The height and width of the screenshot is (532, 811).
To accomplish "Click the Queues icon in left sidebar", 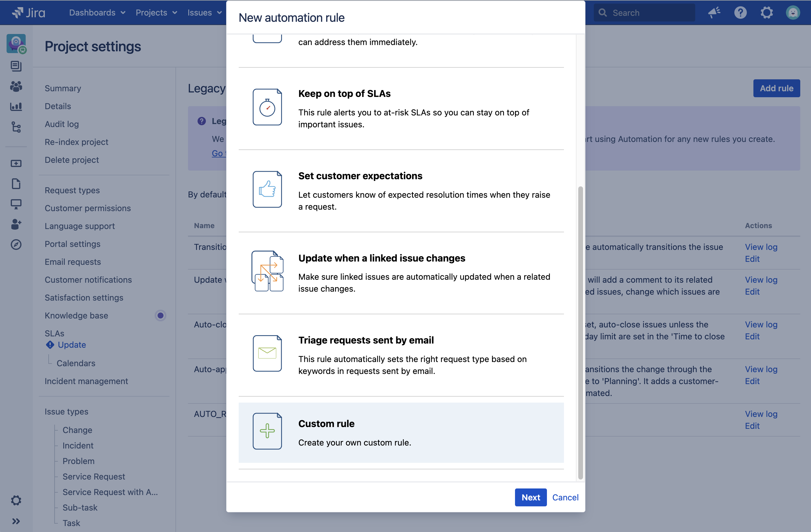I will pyautogui.click(x=16, y=66).
